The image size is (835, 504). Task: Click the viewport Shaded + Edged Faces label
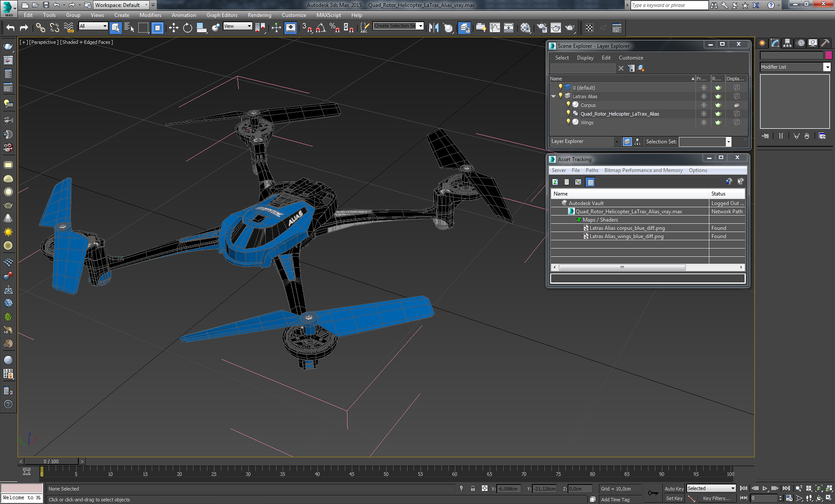click(x=86, y=42)
